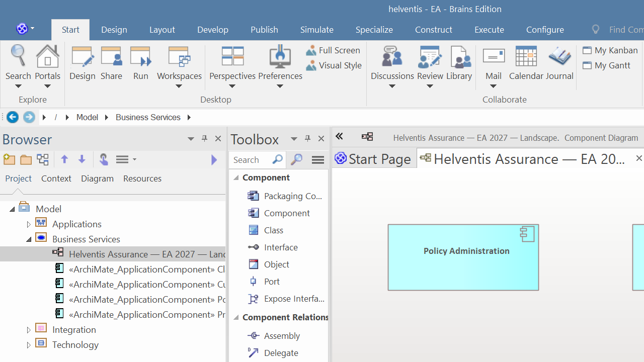The height and width of the screenshot is (362, 644).
Task: Open the Search ribbon tool
Action: point(18,65)
